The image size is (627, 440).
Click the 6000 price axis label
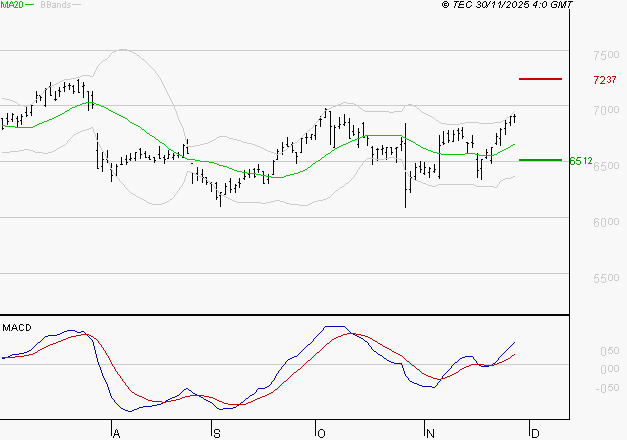[606, 222]
